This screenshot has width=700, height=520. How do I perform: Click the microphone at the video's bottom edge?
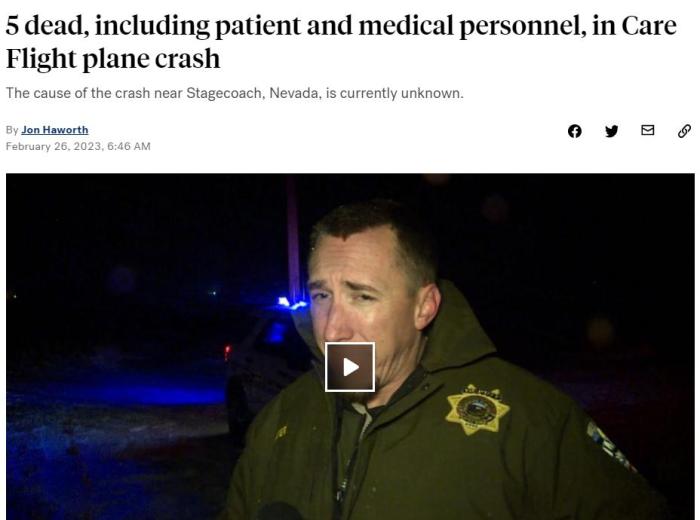[x=280, y=512]
